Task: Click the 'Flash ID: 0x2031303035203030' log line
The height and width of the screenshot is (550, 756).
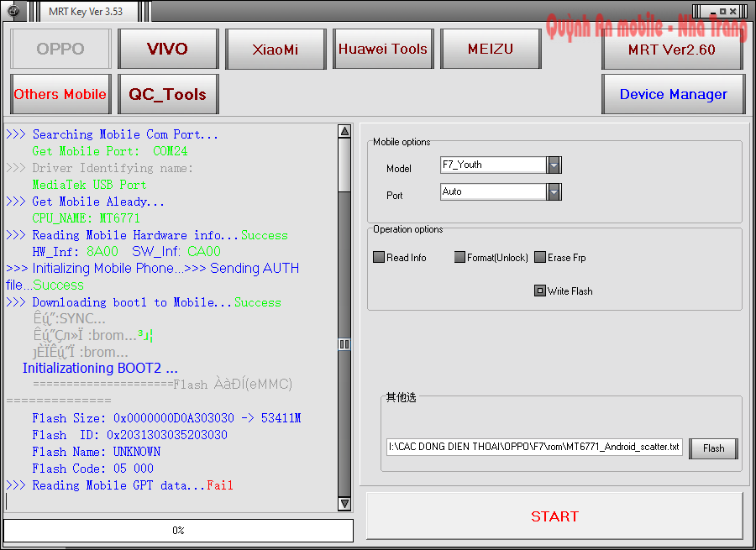Action: (129, 435)
